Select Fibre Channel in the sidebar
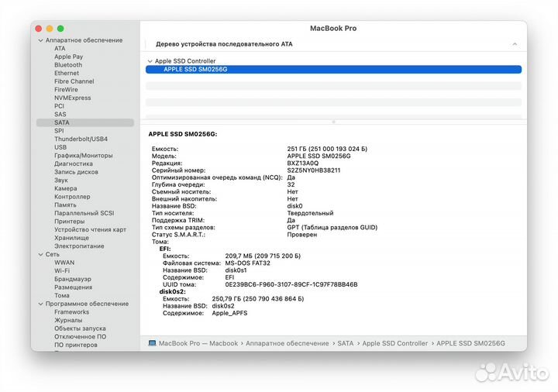Viewport: 558px width, 392px height. click(74, 81)
